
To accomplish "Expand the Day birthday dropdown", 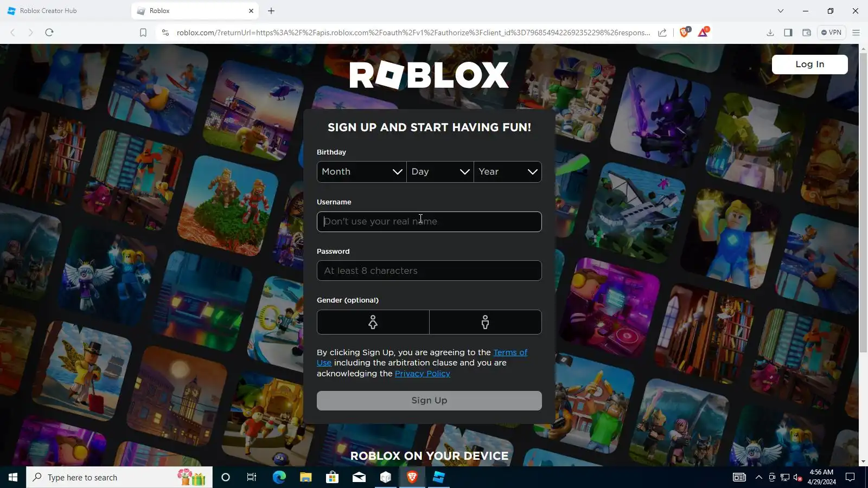I will click(440, 172).
